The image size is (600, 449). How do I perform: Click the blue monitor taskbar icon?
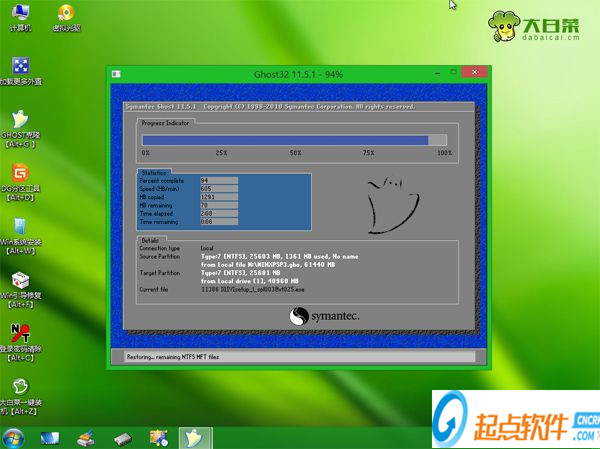51,438
